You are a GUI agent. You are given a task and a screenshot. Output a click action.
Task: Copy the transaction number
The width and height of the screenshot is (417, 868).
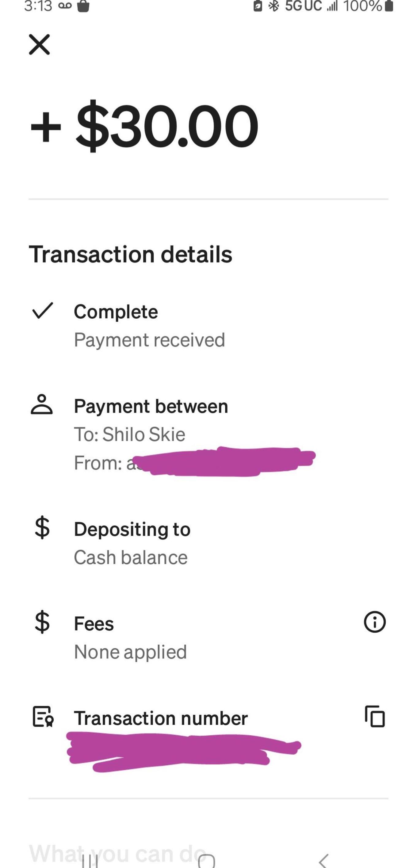[374, 716]
